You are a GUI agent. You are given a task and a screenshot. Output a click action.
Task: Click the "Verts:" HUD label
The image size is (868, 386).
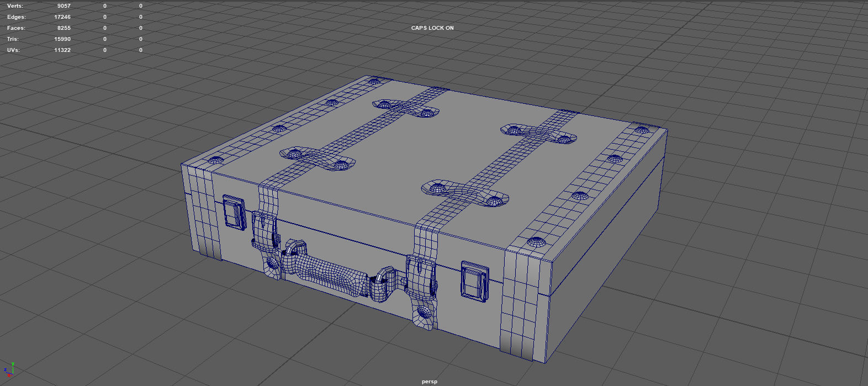pyautogui.click(x=15, y=6)
